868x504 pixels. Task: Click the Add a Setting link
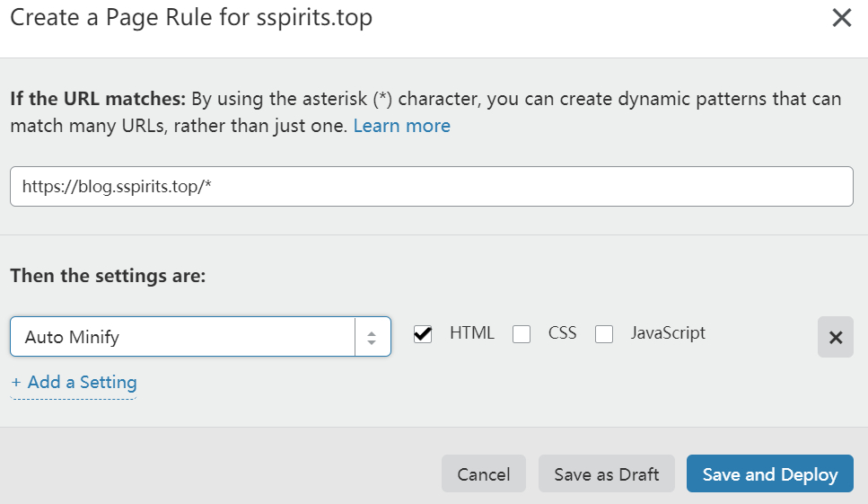coord(82,382)
